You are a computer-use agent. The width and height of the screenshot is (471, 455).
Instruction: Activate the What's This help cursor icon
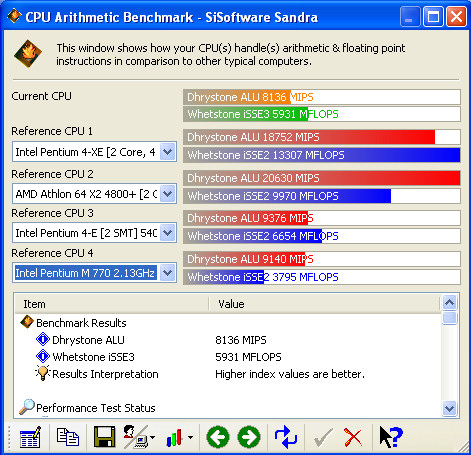(391, 437)
